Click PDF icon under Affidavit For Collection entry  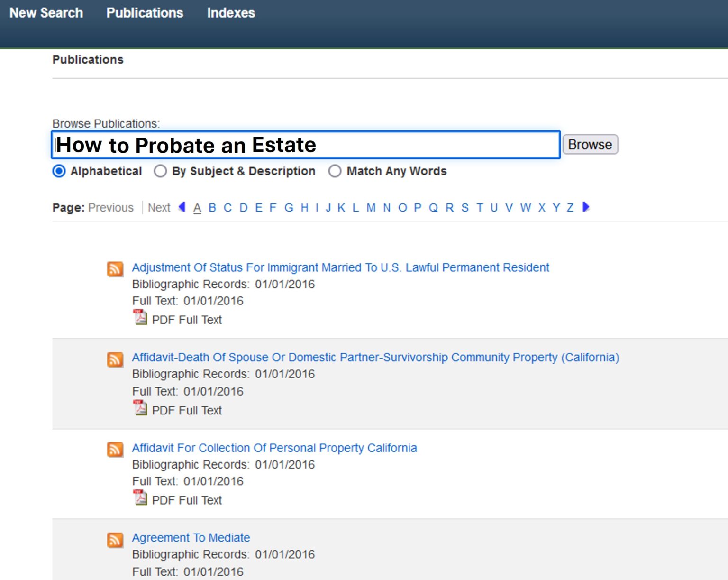(x=140, y=497)
